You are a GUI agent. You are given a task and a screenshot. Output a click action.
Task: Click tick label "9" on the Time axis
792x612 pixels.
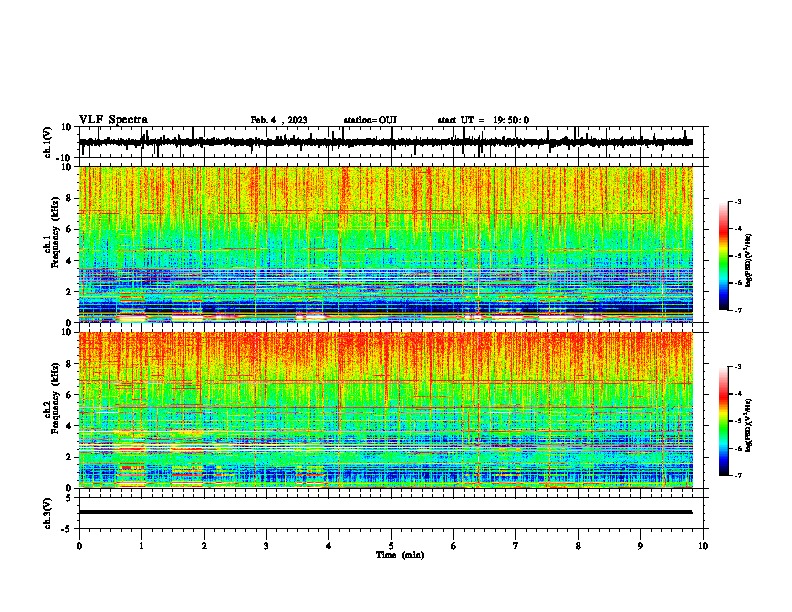[x=640, y=546]
